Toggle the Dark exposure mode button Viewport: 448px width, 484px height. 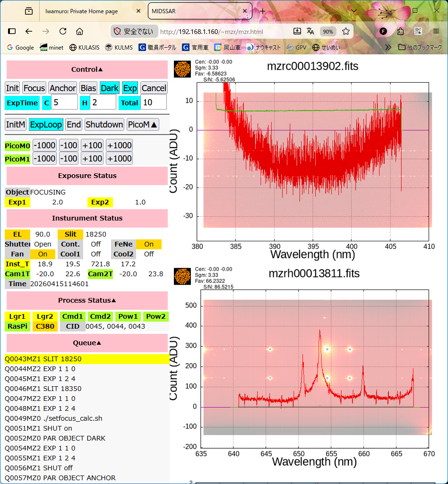[110, 88]
